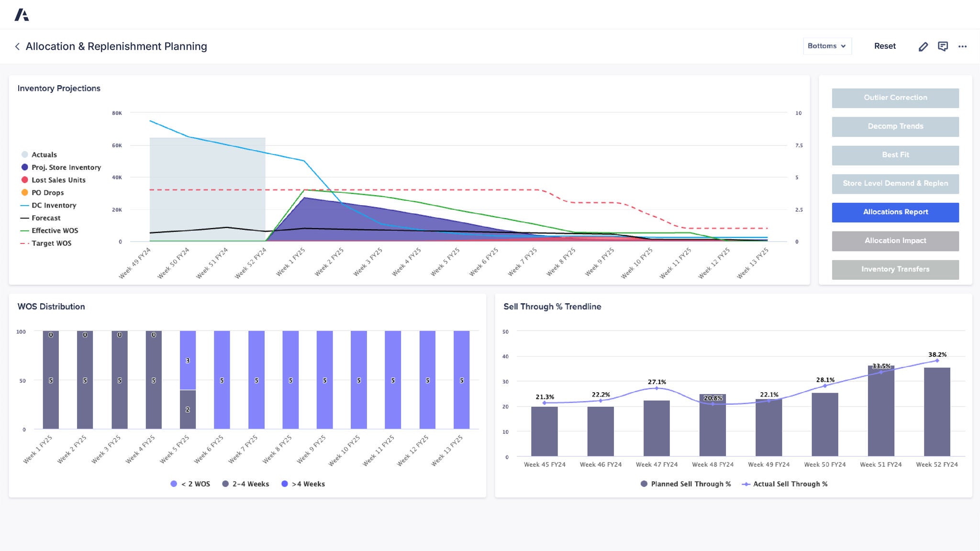This screenshot has height=551, width=980.
Task: Click the Reset button
Action: coord(885,46)
